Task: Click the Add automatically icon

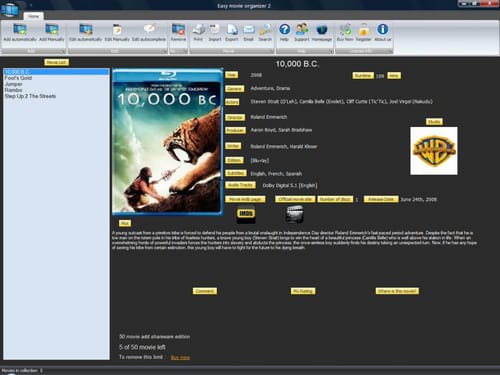Action: (20, 30)
